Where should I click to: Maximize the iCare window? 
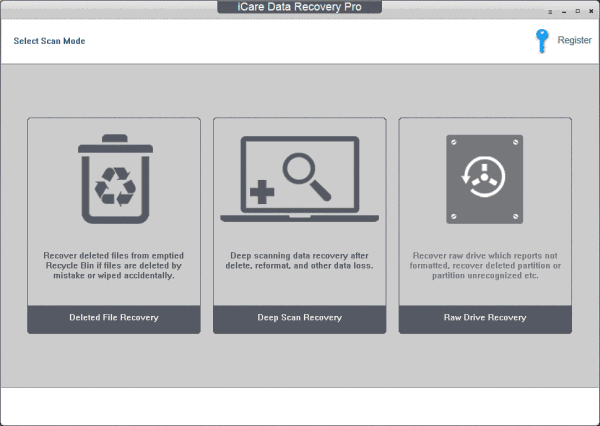tap(578, 11)
